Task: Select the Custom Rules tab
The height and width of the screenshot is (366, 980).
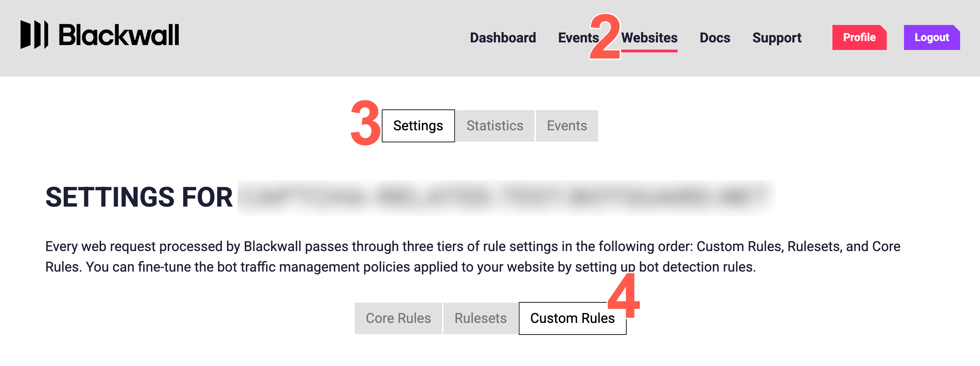Action: coord(572,318)
